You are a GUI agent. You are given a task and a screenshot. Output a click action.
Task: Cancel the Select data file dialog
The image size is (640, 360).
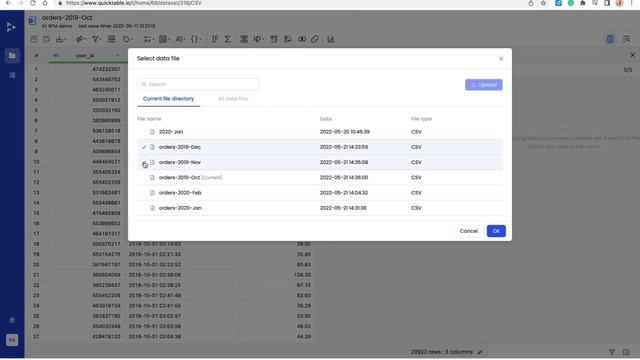point(469,231)
